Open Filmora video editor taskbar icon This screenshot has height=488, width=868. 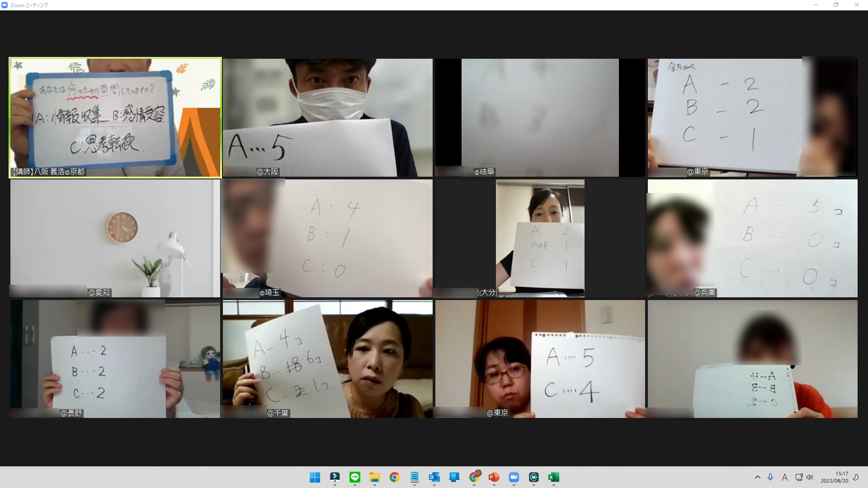[335, 477]
